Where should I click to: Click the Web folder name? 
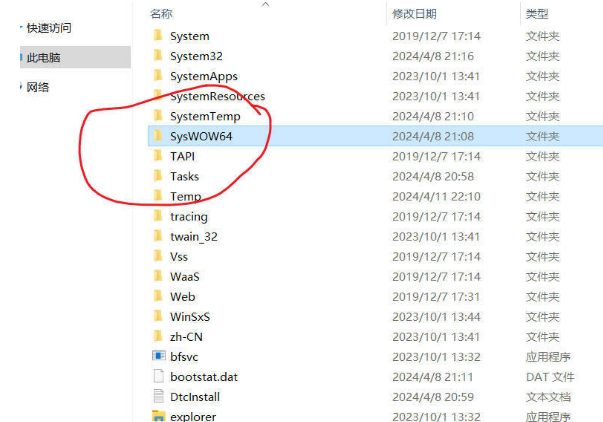click(182, 297)
